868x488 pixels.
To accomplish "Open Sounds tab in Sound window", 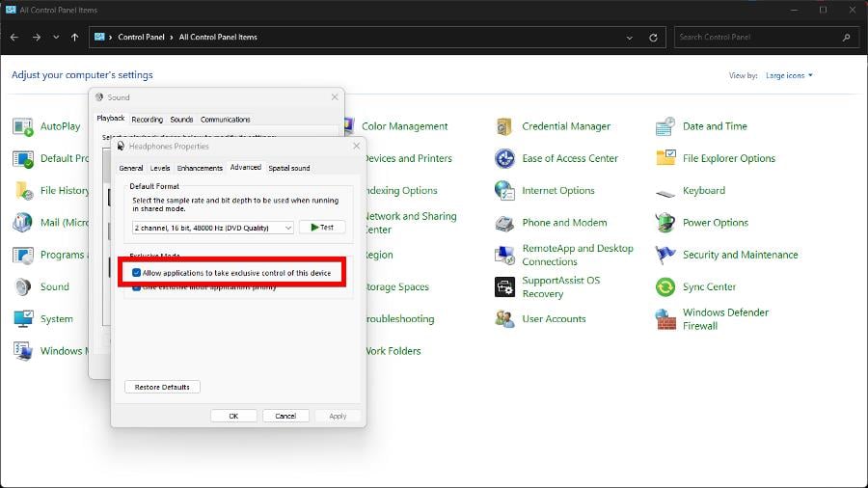I will (181, 120).
